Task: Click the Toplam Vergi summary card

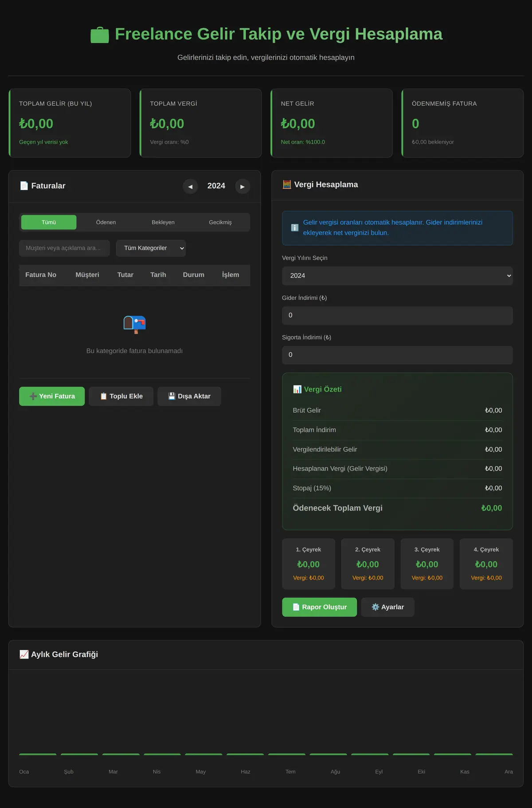Action: click(x=200, y=123)
